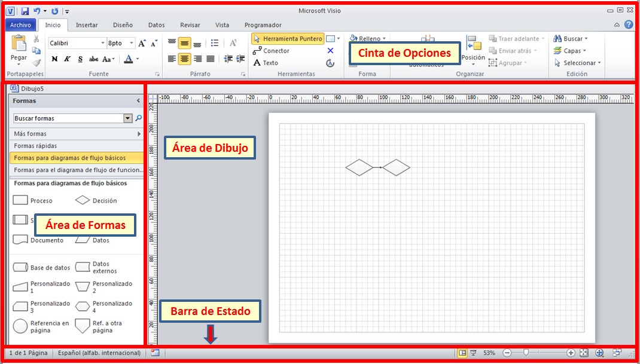Cut selection with the scissors icon
The image size is (640, 364).
coord(36,39)
